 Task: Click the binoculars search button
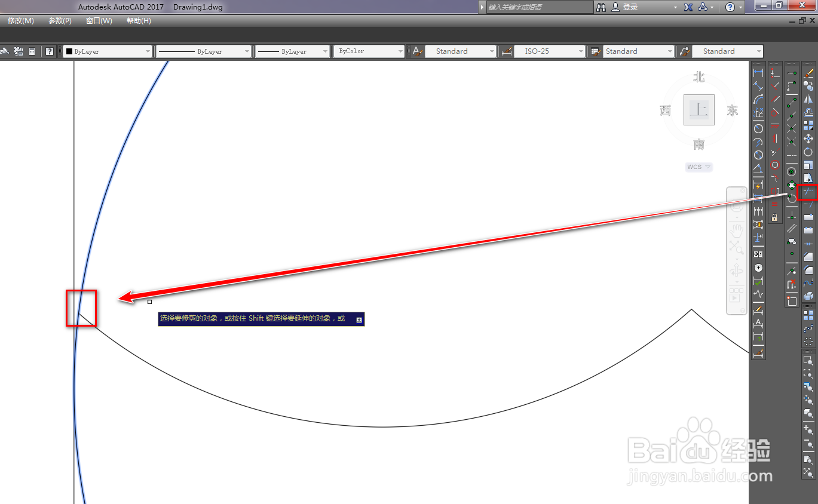(601, 7)
